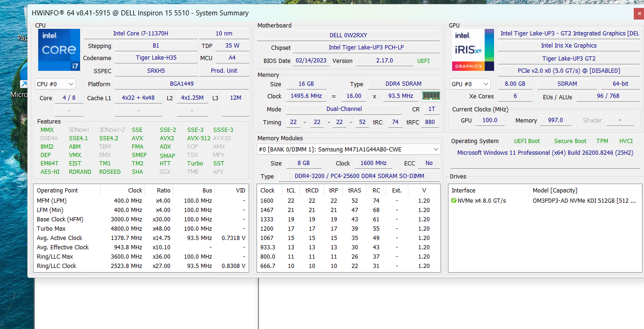Click the memory clock 1495.6 MHz value

pos(306,96)
